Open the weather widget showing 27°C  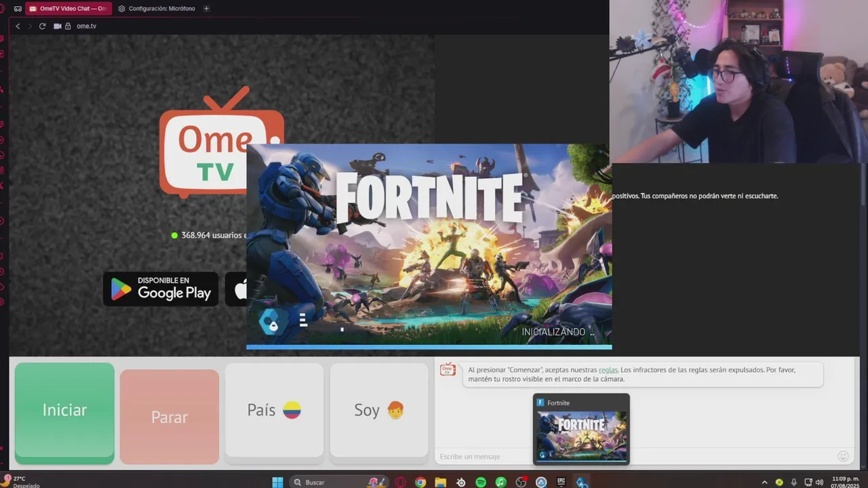tap(20, 482)
